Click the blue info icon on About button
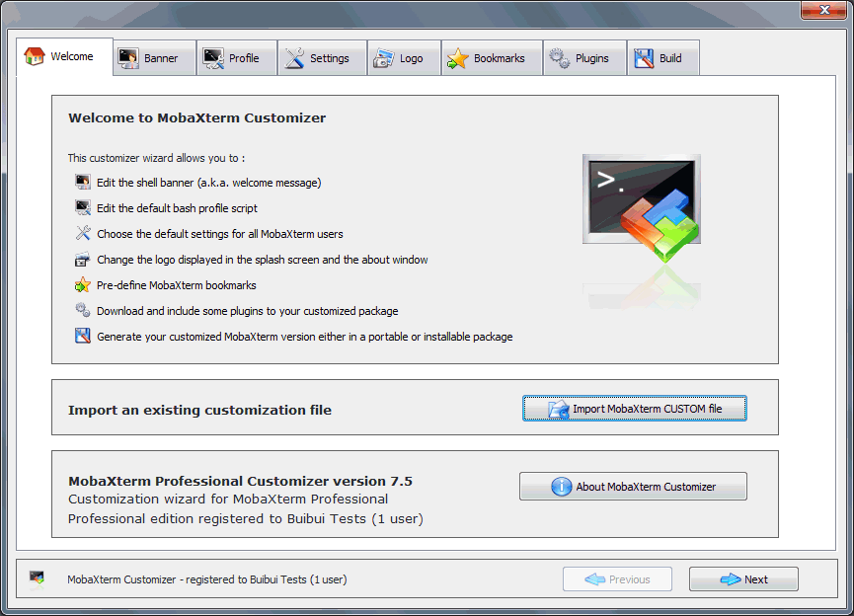 point(562,487)
